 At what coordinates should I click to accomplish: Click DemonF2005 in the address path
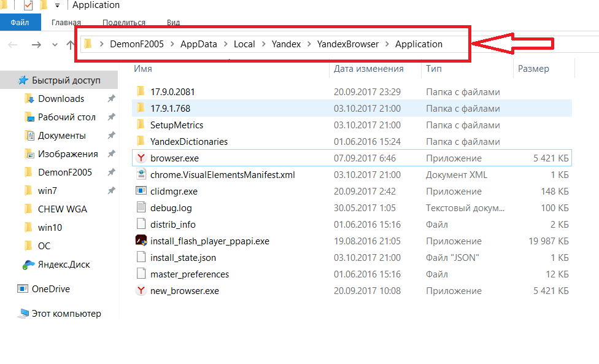(137, 44)
